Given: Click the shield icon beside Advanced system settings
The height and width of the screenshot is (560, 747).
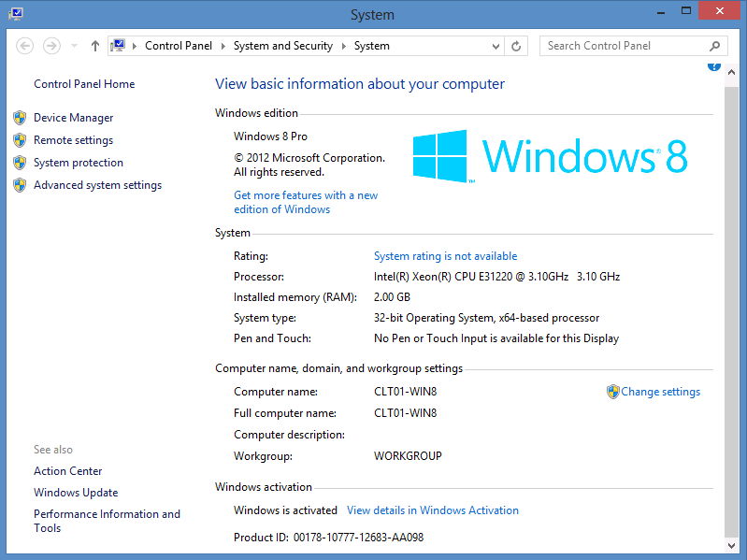Looking at the screenshot, I should tap(20, 185).
